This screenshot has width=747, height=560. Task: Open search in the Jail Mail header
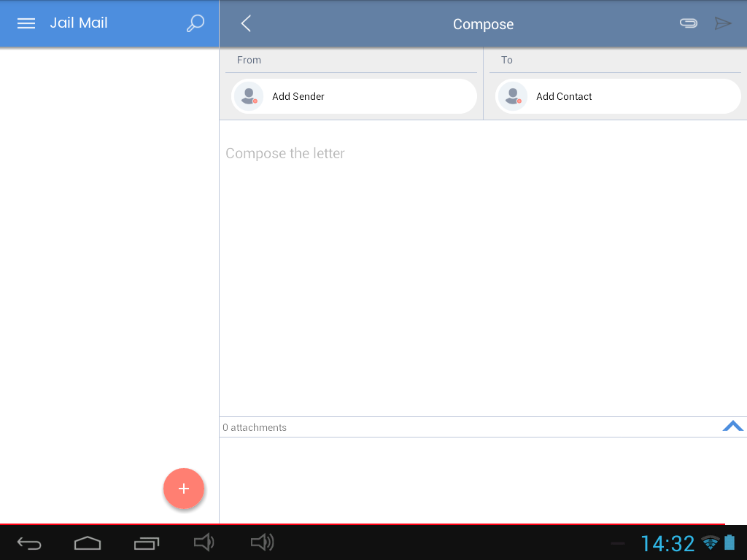click(196, 23)
